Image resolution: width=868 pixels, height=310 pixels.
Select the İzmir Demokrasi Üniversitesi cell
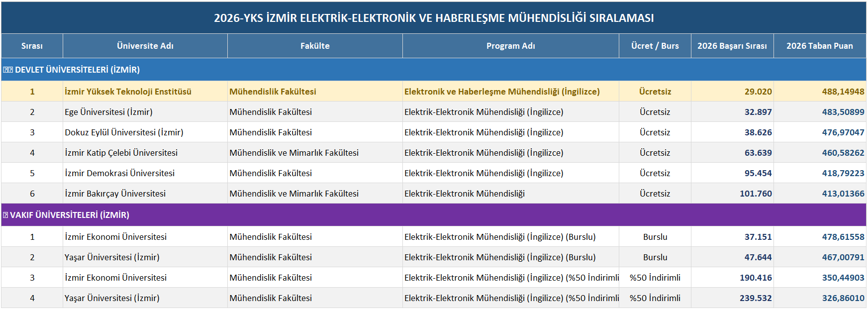pos(145,173)
